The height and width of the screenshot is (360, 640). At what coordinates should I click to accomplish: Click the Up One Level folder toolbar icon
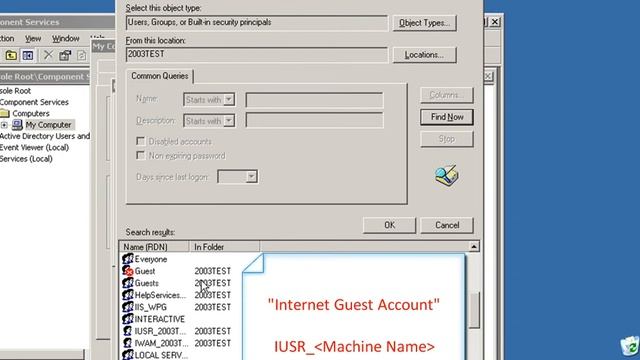click(x=11, y=55)
